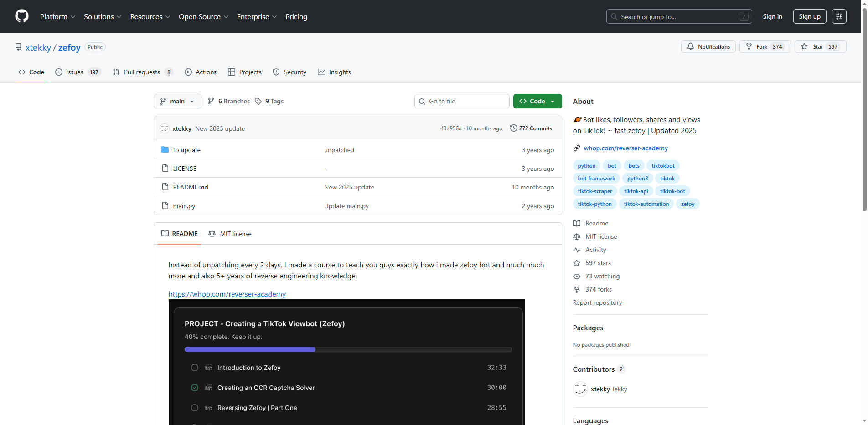Click the 40% course progress bar
This screenshot has width=868, height=425.
click(348, 349)
